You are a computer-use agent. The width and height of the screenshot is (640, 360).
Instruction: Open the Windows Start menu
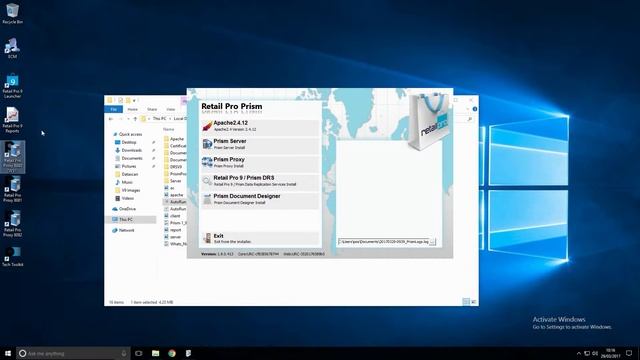coord(8,353)
